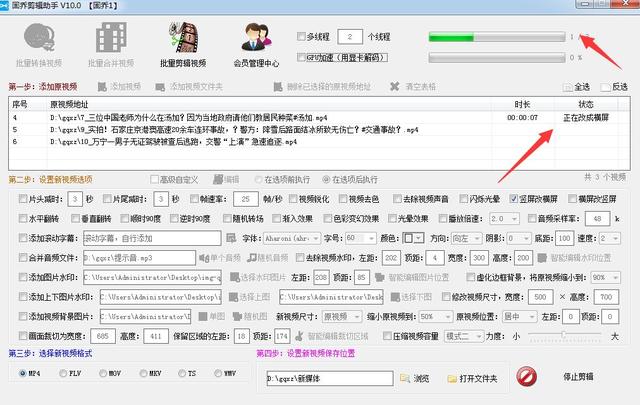Image resolution: width=640 pixels, height=405 pixels.
Task: Tick the 全选 checkbox
Action: coord(568,87)
